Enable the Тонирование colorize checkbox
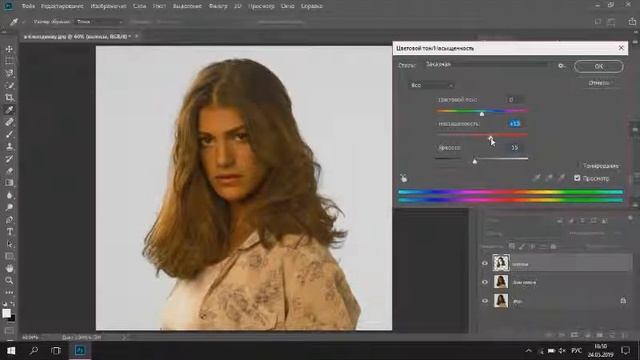 point(578,165)
